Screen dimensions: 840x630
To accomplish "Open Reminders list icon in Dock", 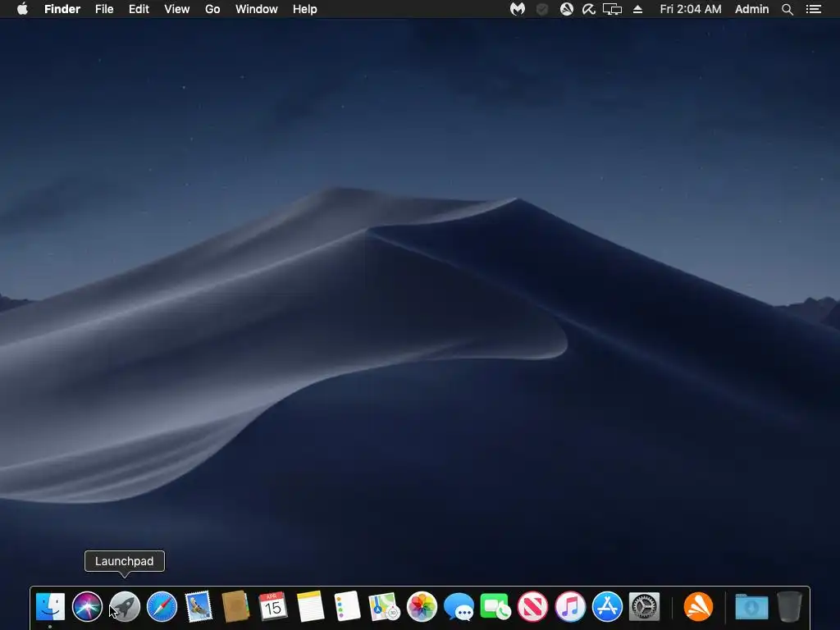I will coord(347,607).
